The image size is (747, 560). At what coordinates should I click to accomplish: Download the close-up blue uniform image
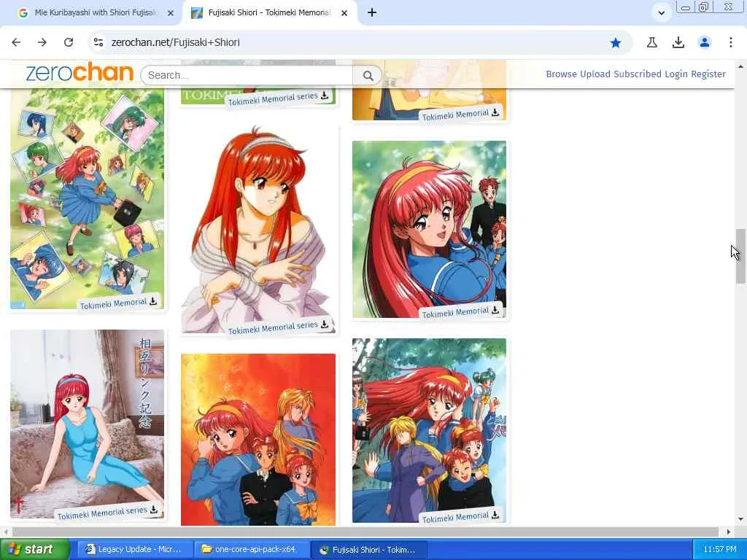495,309
